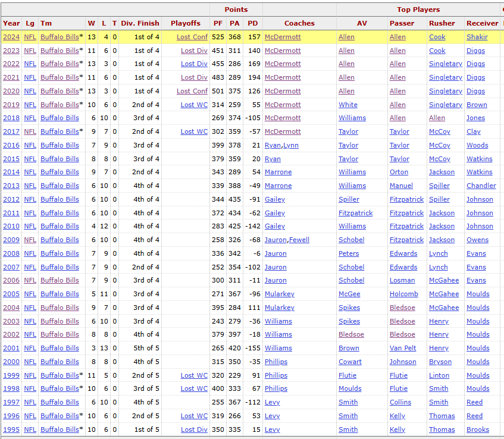Sort table by W wins column header
Screen dimensions: 504x439
tap(91, 23)
